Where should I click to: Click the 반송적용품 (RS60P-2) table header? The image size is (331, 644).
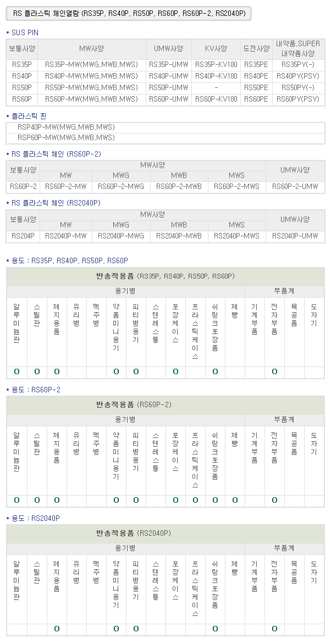coord(165,405)
